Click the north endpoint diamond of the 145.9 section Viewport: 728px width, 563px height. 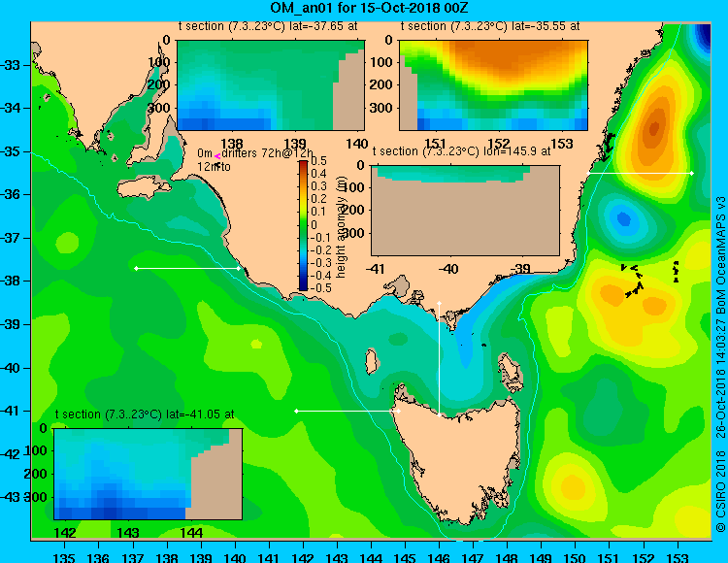[439, 304]
